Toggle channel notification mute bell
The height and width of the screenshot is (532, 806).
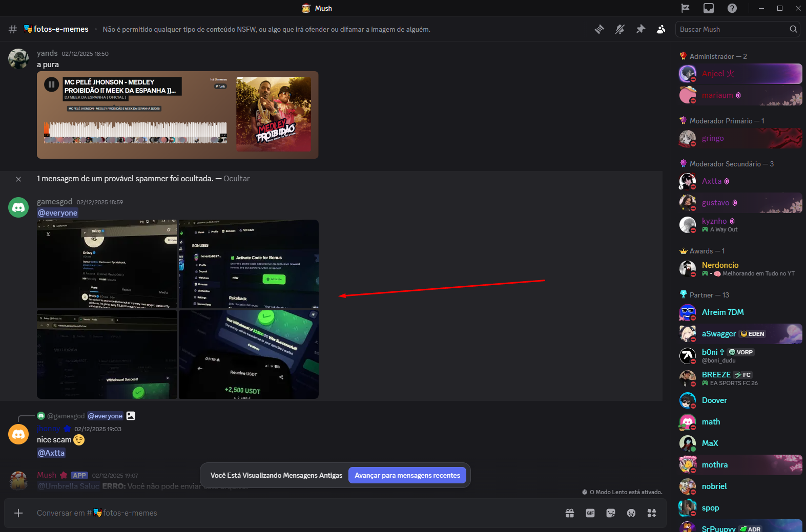click(620, 29)
